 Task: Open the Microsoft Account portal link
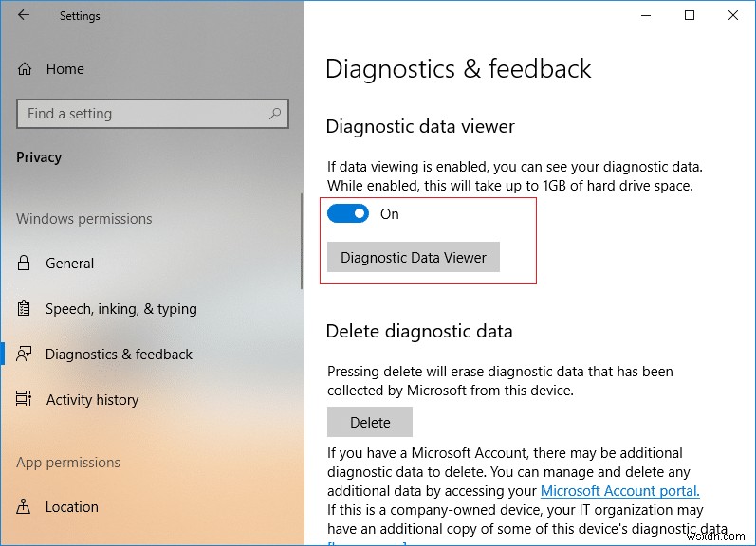(x=619, y=491)
